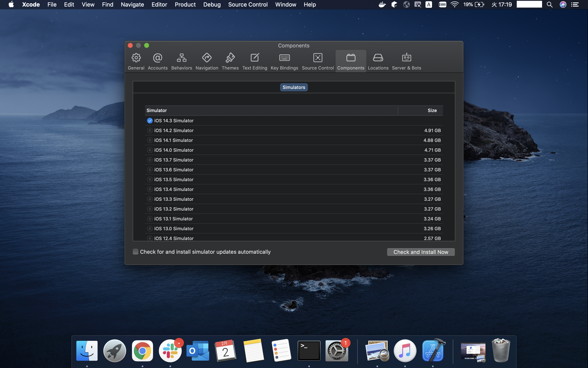Select the iOS 14.3 Simulator row
The height and width of the screenshot is (368, 588).
[294, 120]
